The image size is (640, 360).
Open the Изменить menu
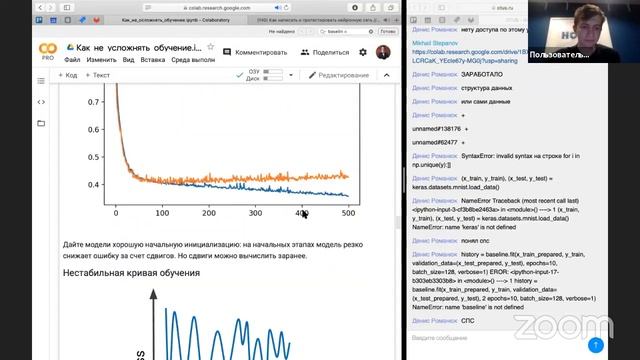pyautogui.click(x=101, y=60)
